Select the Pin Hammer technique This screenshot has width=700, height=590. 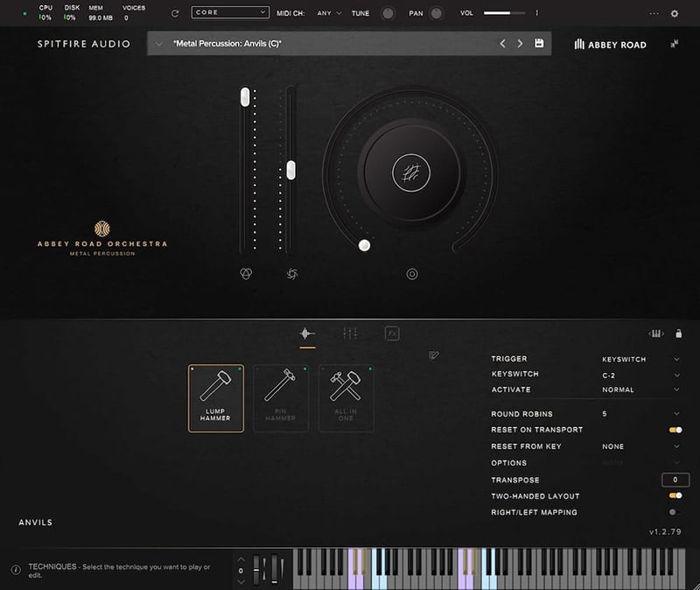(x=281, y=398)
